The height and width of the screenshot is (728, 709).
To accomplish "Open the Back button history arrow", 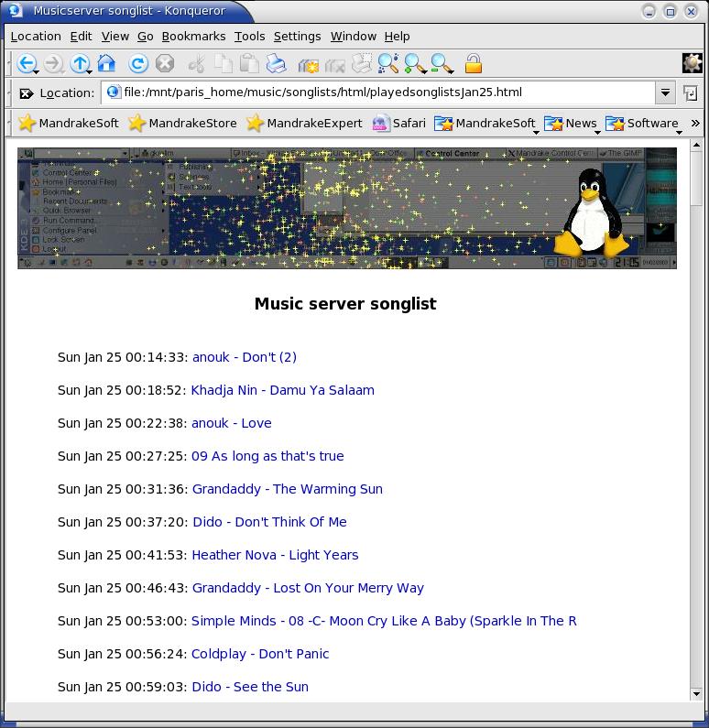I will click(x=36, y=71).
